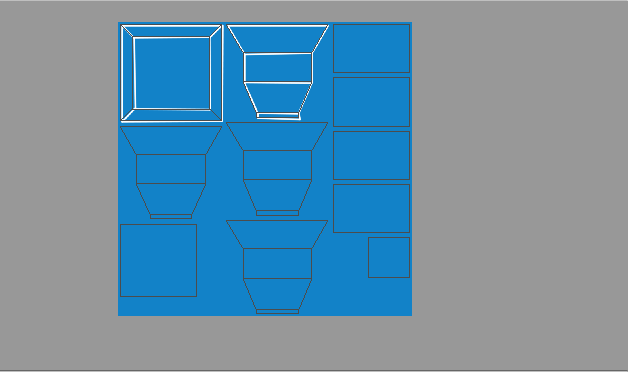Image resolution: width=628 pixels, height=372 pixels.
Task: Select lower trapezoid of funnel directly below highlighted funnel
Action: click(278, 195)
